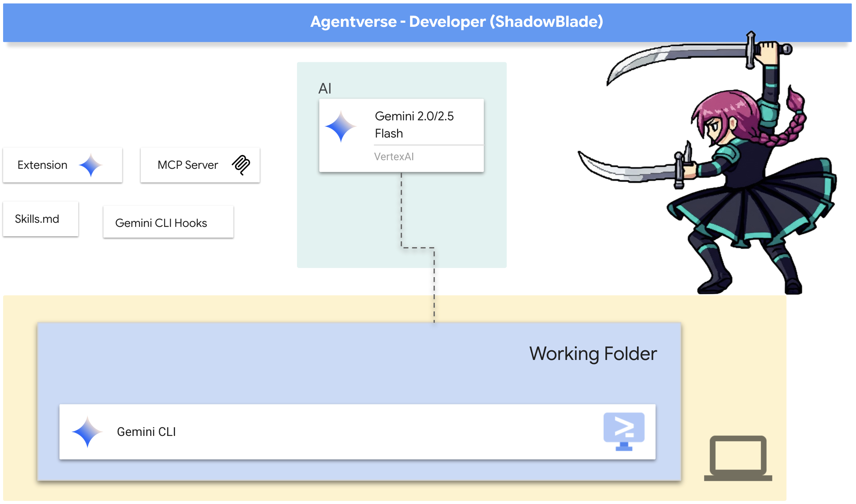Click the Gemini CLI Hooks box
Image resolution: width=856 pixels, height=504 pixels.
(x=168, y=222)
